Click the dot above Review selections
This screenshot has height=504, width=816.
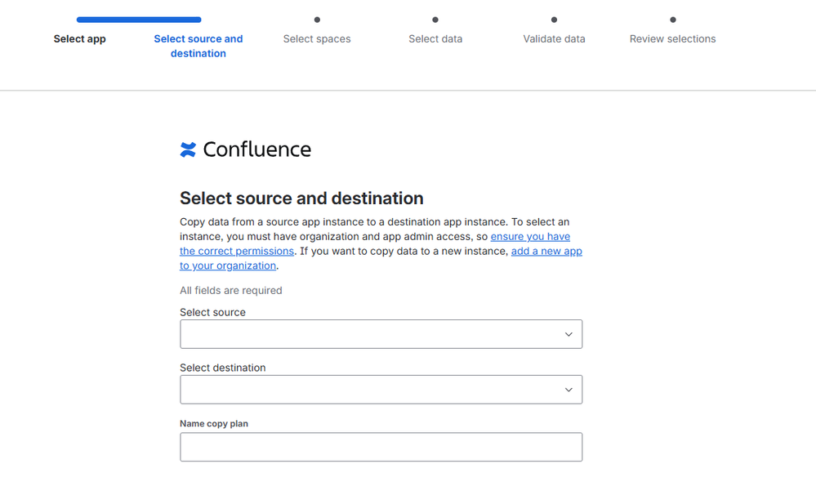672,20
